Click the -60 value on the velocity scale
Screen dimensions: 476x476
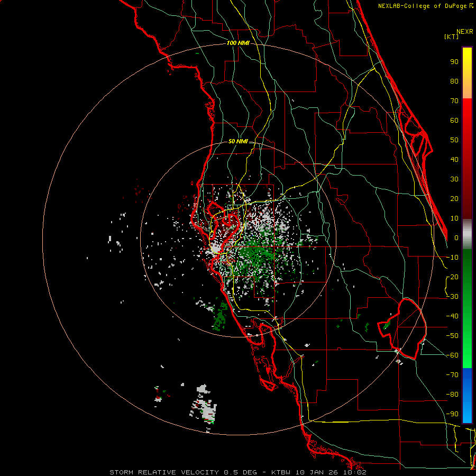tap(452, 355)
